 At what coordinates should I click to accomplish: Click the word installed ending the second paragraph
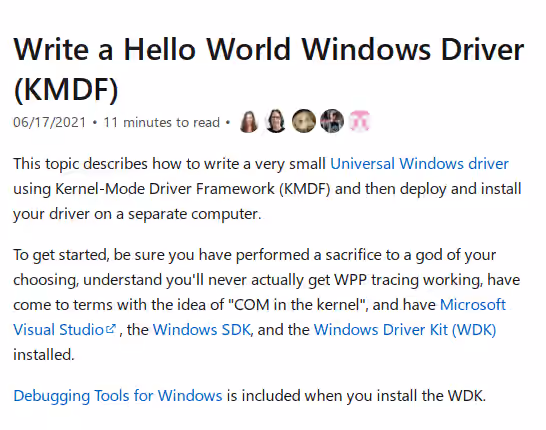click(44, 355)
